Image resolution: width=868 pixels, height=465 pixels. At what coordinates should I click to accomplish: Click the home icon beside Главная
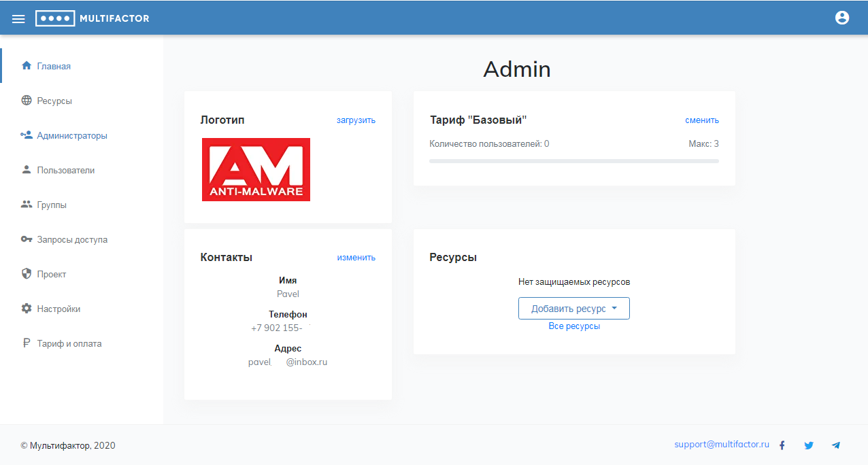coord(27,66)
